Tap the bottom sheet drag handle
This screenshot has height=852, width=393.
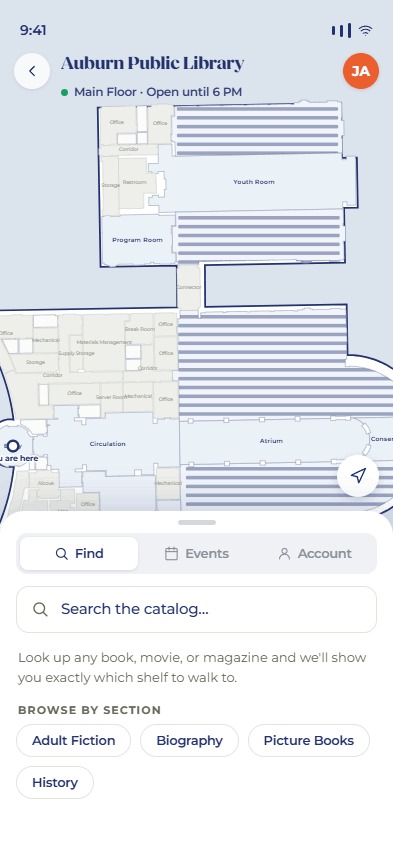click(x=197, y=523)
